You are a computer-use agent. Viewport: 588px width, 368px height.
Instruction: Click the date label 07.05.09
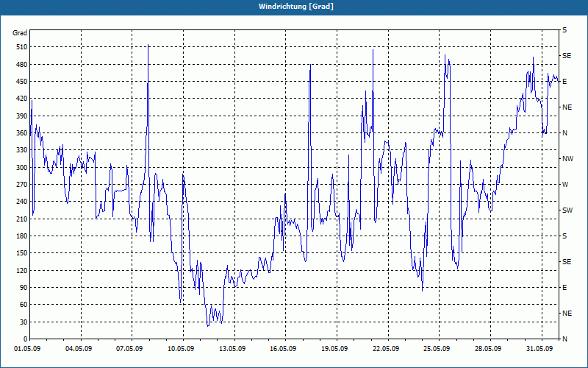(x=129, y=349)
